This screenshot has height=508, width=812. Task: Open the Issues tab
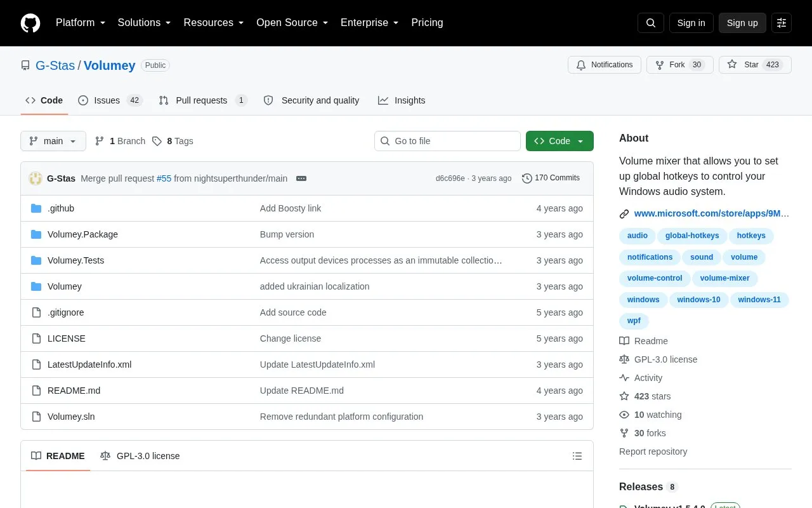point(110,100)
